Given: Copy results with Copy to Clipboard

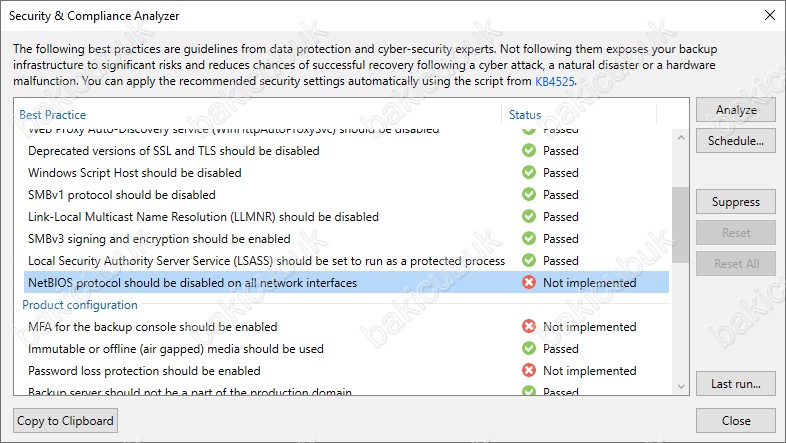Looking at the screenshot, I should click(65, 420).
